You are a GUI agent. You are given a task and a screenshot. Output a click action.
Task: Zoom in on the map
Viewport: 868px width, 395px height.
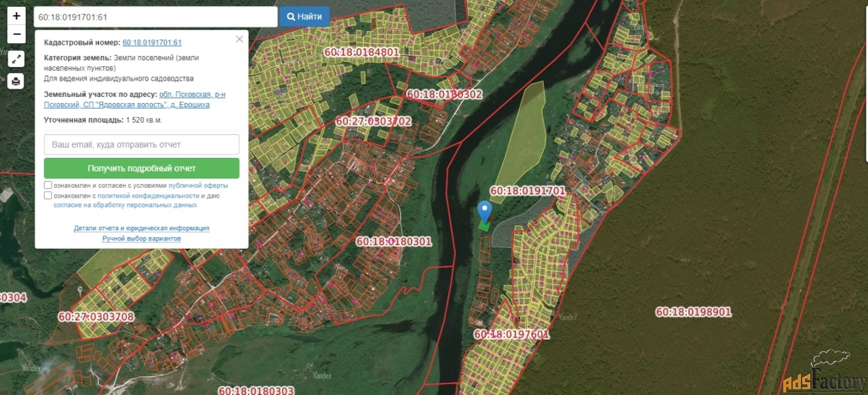(x=16, y=15)
